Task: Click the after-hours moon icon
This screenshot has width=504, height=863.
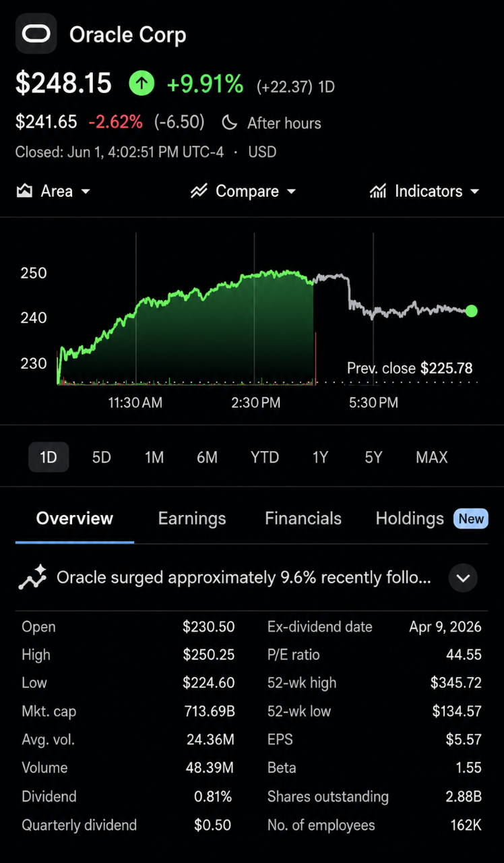Action: [230, 123]
